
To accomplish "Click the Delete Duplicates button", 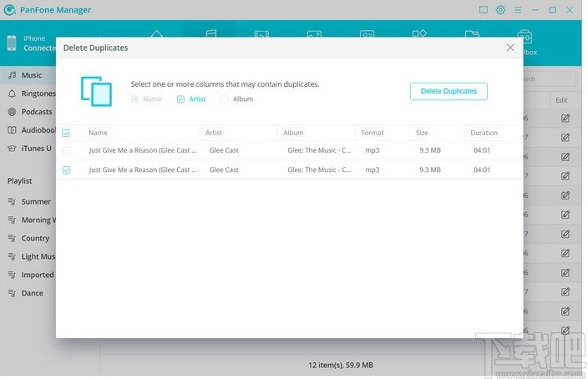I will [449, 91].
